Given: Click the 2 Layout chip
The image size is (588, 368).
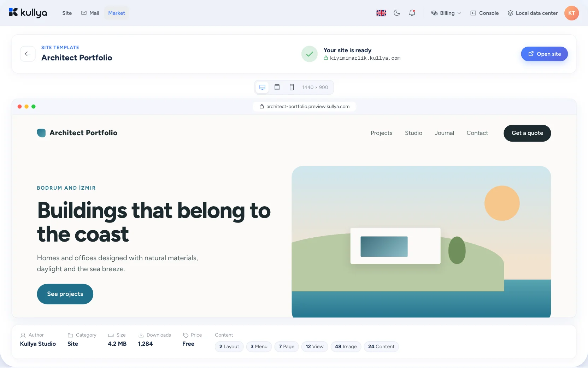Looking at the screenshot, I should [229, 347].
